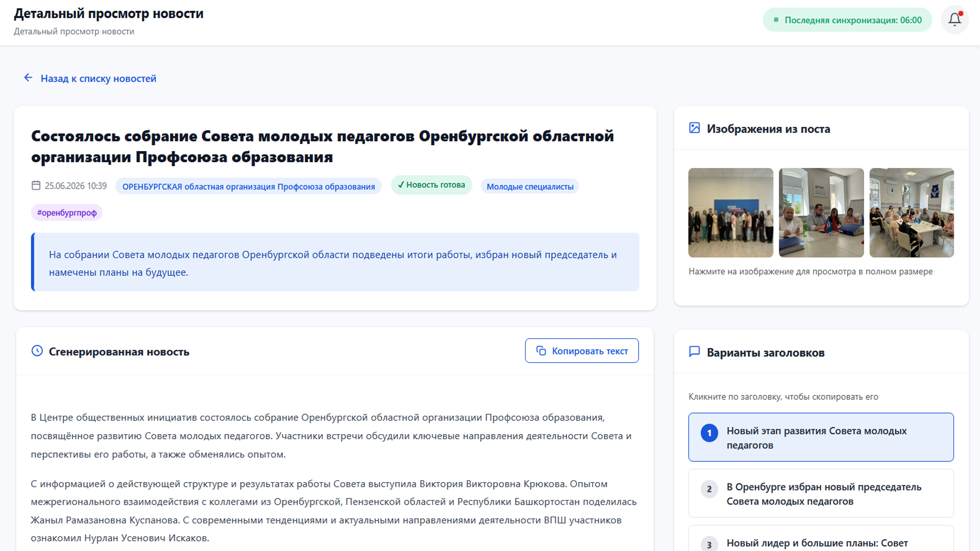Select headline В Оренбурге избран новый председатель

[x=821, y=493]
